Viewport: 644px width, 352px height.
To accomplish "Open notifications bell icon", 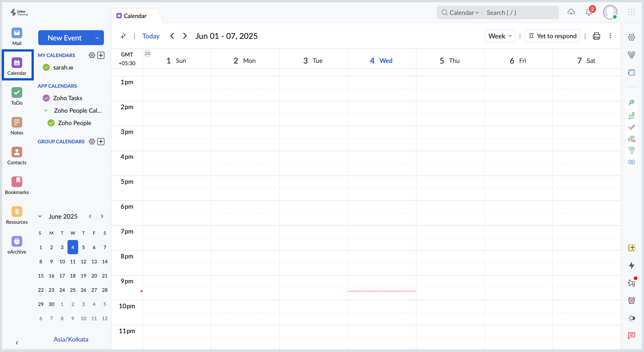I will click(589, 12).
